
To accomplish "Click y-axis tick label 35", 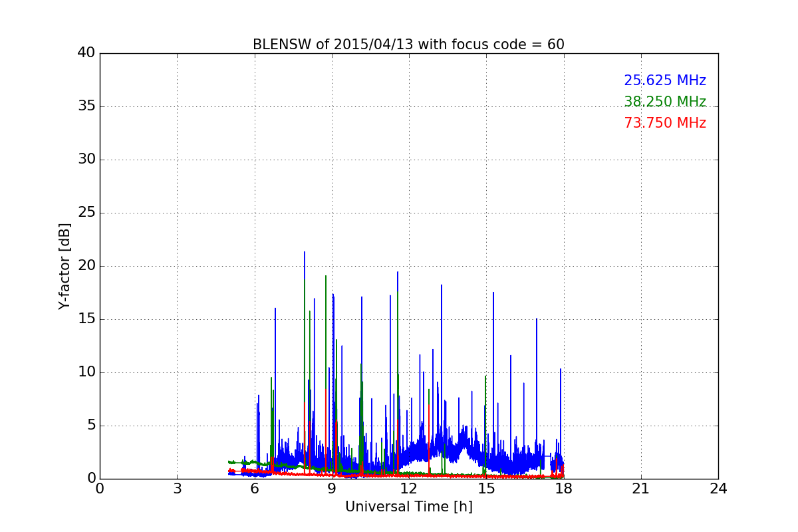I will [x=86, y=106].
